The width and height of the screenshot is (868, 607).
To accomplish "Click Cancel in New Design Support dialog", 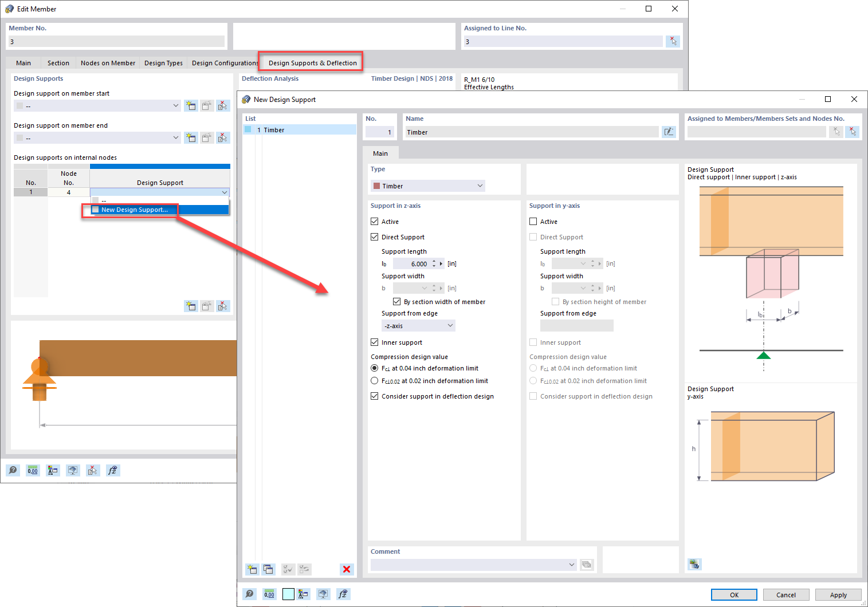I will 786,595.
